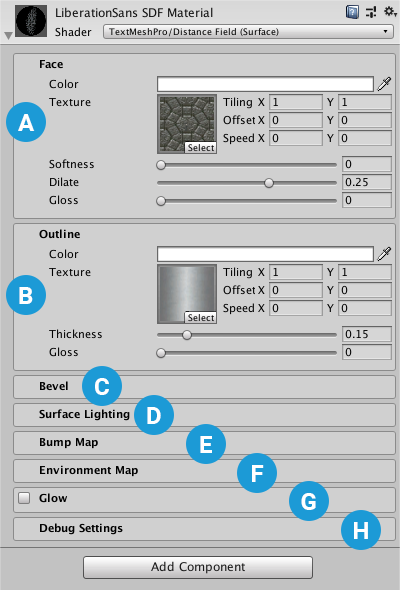
Task: Expand the Bump Map section
Action: point(204,442)
